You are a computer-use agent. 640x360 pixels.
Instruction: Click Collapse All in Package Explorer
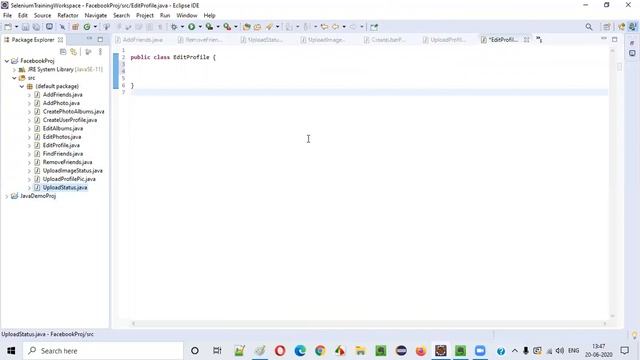63,52
